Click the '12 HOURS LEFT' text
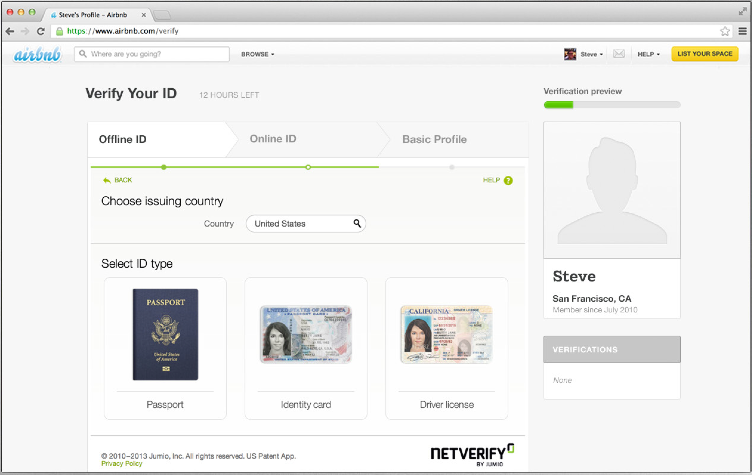The width and height of the screenshot is (752, 475). click(229, 95)
